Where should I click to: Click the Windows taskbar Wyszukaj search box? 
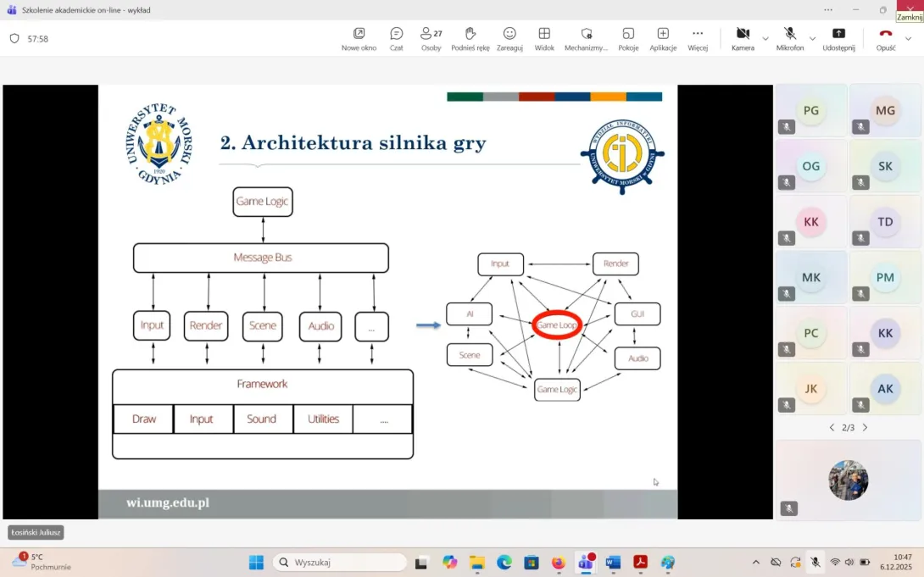tap(341, 562)
